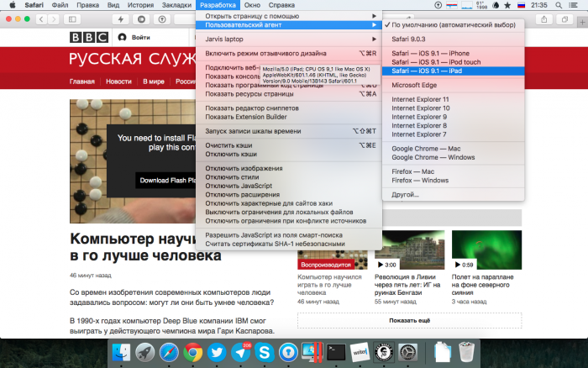Toggle Отключить изображения in Develop menu

click(x=244, y=168)
